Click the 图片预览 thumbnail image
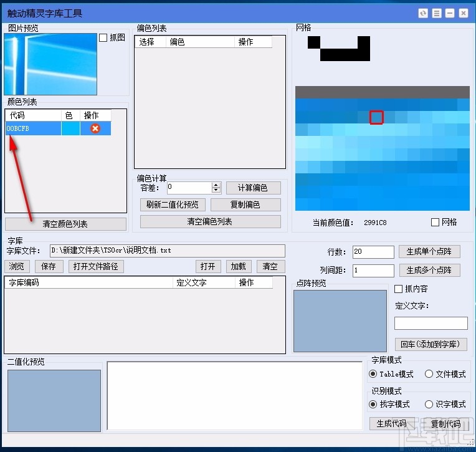This screenshot has width=476, height=452. [50, 64]
